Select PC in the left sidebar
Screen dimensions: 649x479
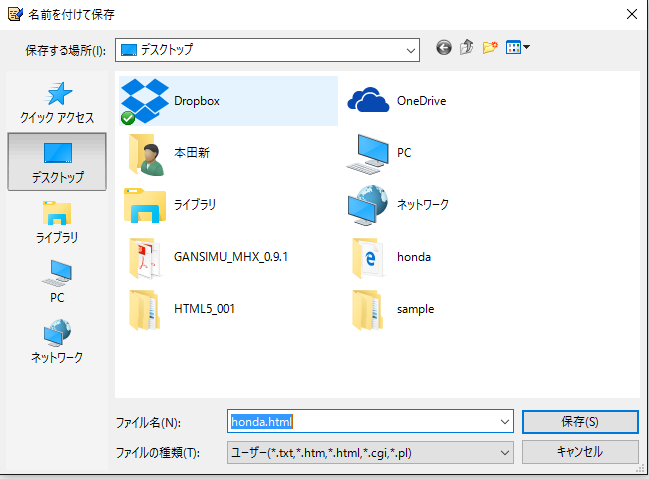coord(57,282)
